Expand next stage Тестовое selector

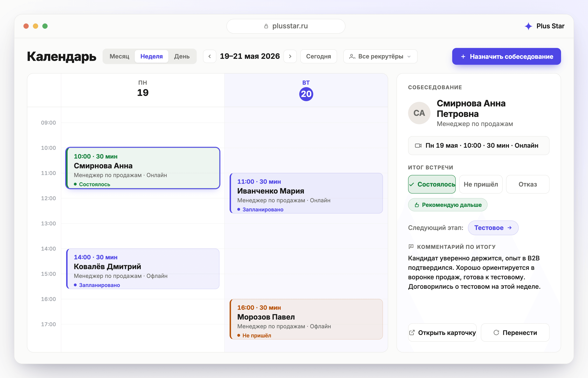point(493,228)
